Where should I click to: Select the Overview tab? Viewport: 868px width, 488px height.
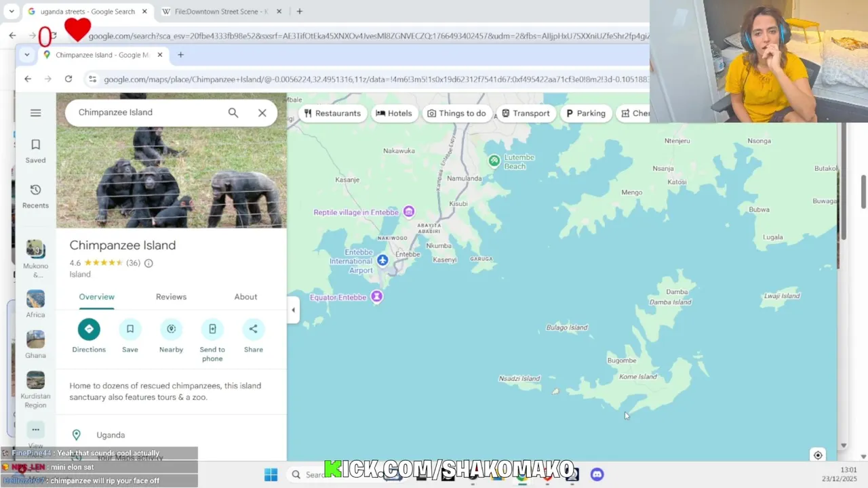(x=96, y=297)
